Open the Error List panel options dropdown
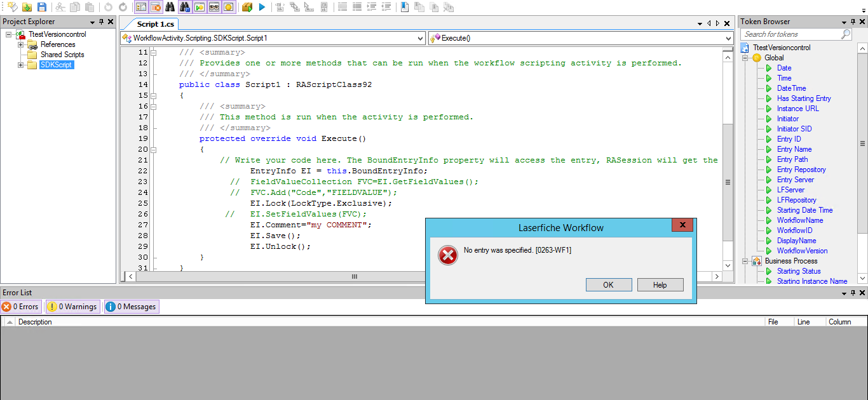This screenshot has height=400, width=868. 843,293
